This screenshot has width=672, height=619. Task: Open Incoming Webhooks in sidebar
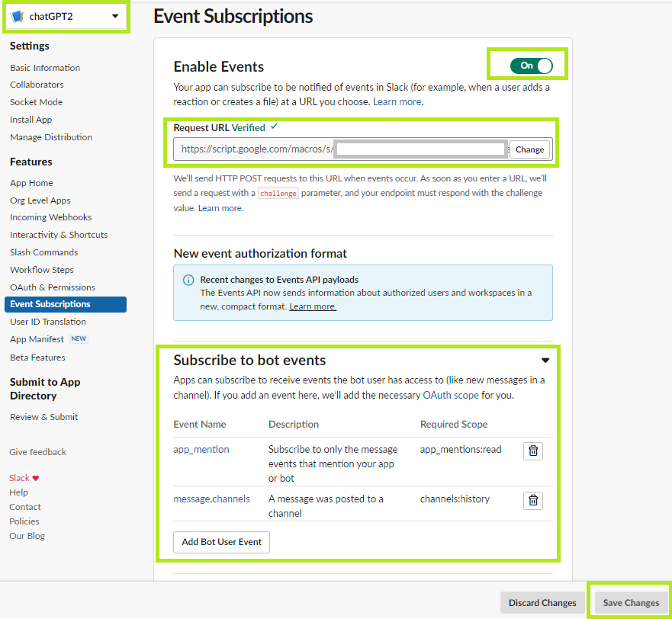click(x=50, y=217)
